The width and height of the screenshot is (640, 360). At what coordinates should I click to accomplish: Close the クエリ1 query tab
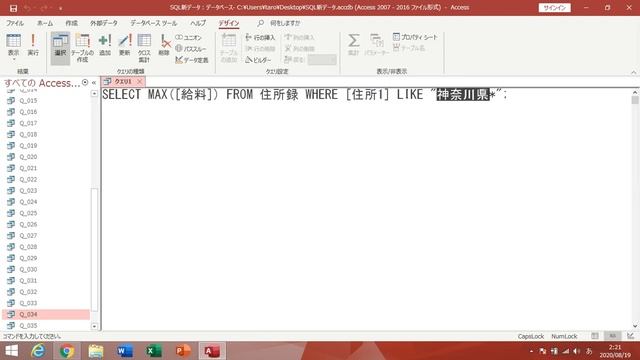pyautogui.click(x=140, y=82)
